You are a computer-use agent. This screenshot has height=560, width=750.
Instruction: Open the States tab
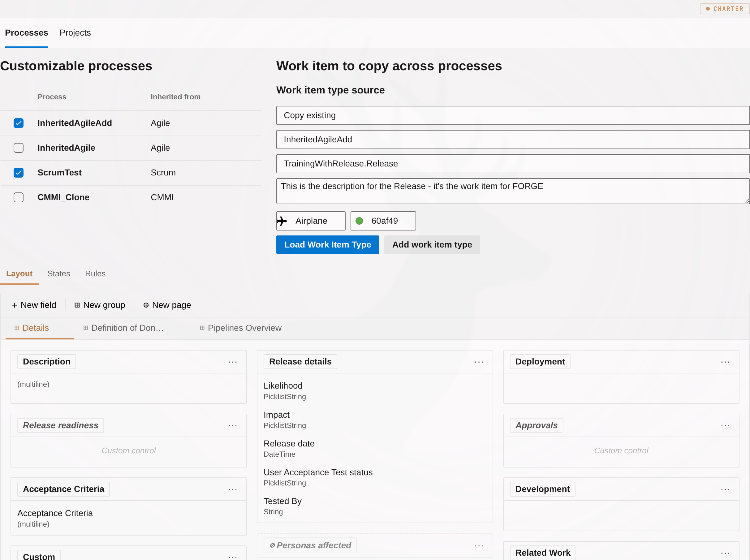point(58,274)
